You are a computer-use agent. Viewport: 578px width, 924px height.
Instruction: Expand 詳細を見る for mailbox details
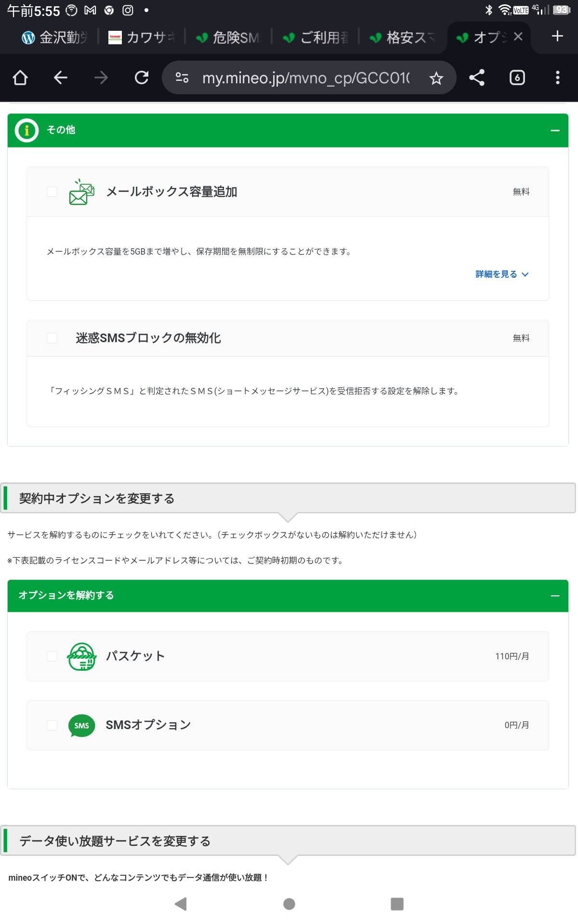coord(501,274)
